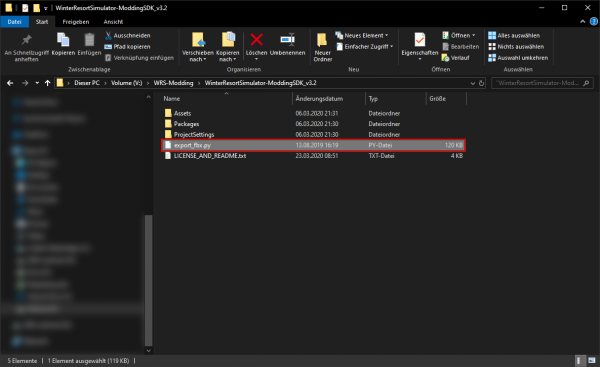Open quick access toolbar customize arrow
The height and width of the screenshot is (367, 600).
[x=46, y=8]
